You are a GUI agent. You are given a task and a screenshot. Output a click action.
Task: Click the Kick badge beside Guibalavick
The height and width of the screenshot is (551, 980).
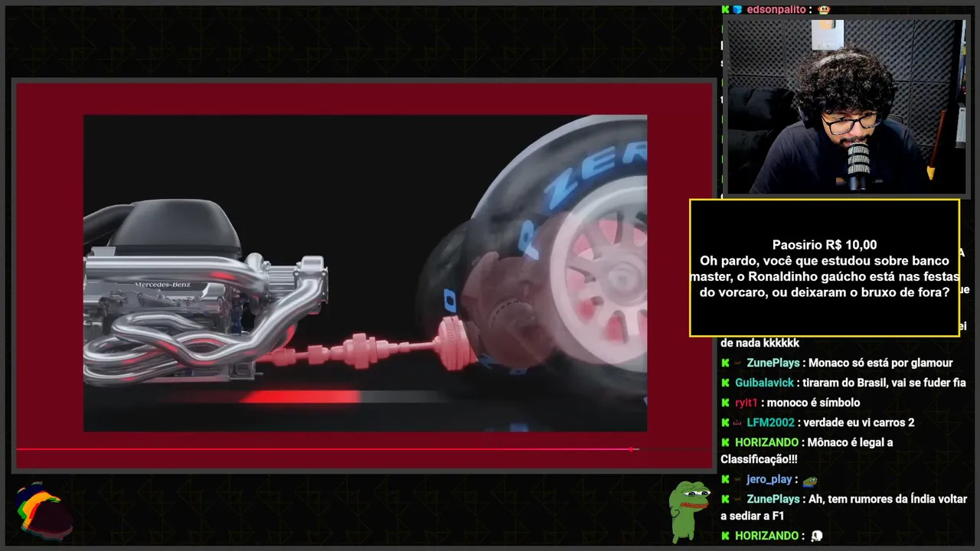coord(725,383)
